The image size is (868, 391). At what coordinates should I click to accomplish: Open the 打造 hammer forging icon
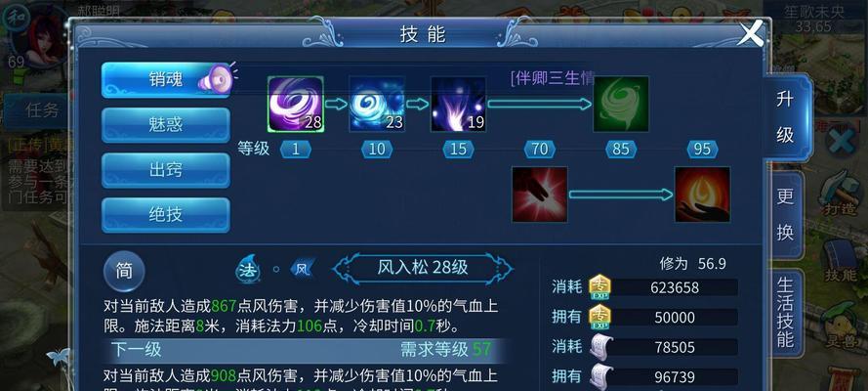840,191
